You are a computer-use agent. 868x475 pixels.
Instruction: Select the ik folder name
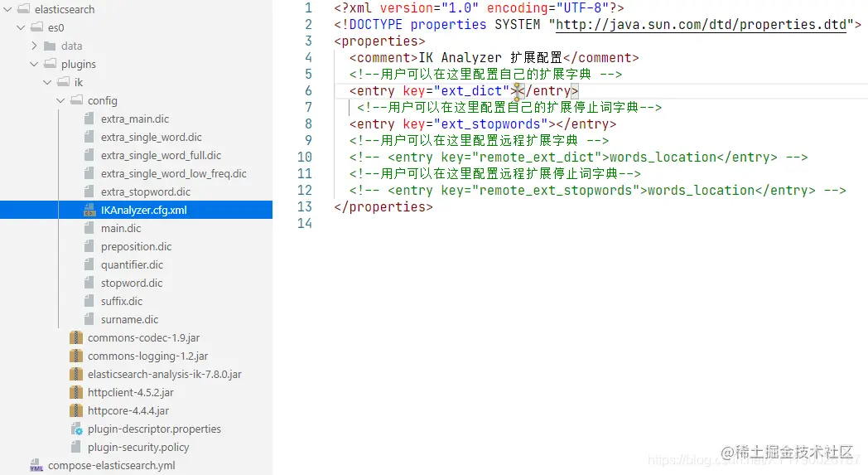79,83
